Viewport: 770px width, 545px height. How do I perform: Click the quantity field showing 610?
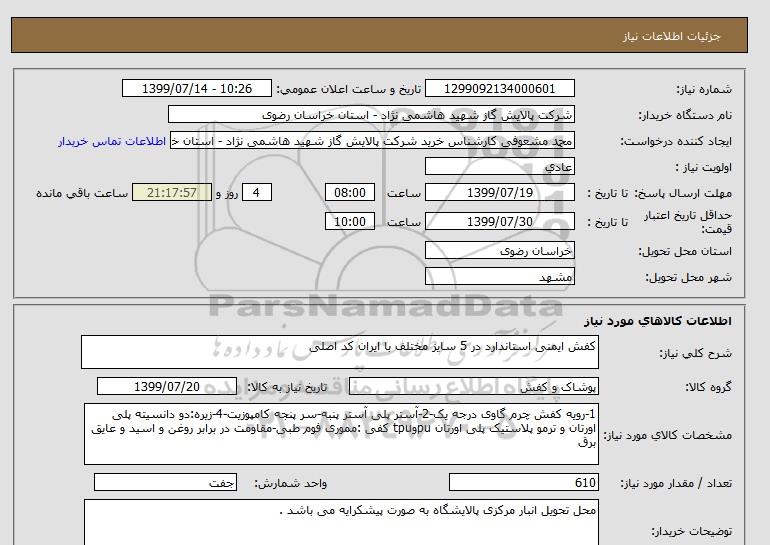(500, 482)
